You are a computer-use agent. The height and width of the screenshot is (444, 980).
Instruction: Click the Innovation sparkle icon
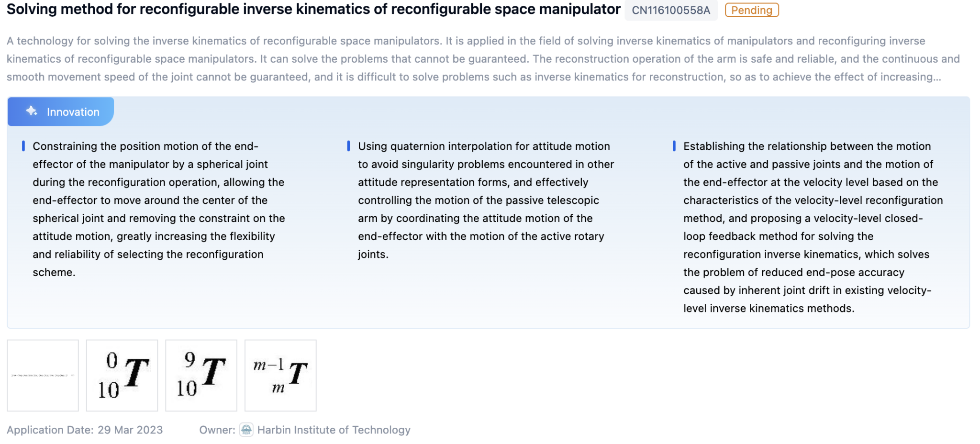31,111
